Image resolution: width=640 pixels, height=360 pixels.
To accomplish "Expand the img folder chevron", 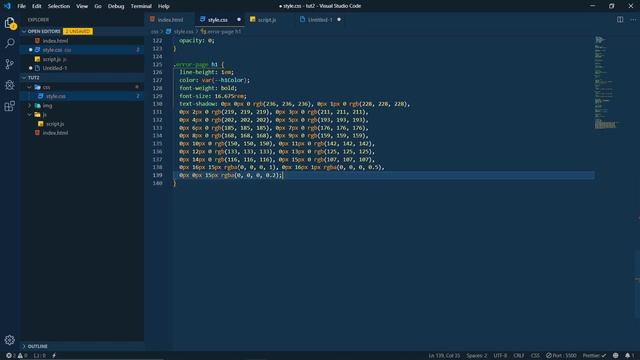I will pyautogui.click(x=29, y=106).
